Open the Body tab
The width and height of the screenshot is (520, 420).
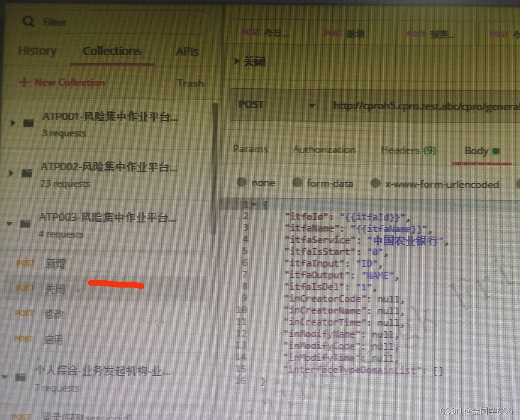(481, 151)
